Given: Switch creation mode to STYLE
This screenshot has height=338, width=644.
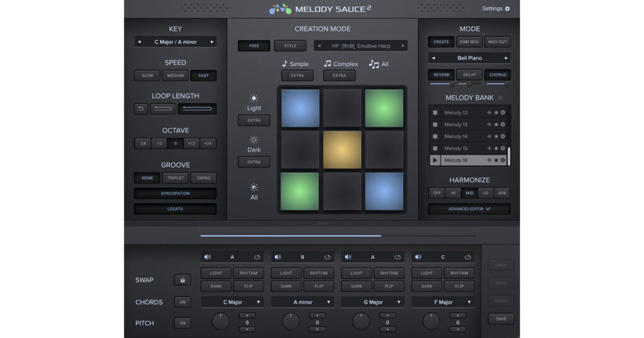Looking at the screenshot, I should [x=290, y=46].
